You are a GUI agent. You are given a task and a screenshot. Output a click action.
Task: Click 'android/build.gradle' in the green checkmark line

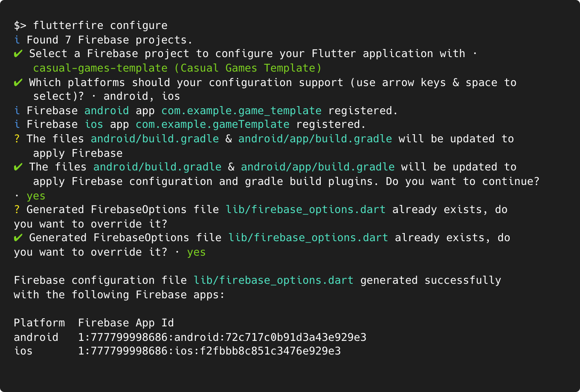coord(157,167)
